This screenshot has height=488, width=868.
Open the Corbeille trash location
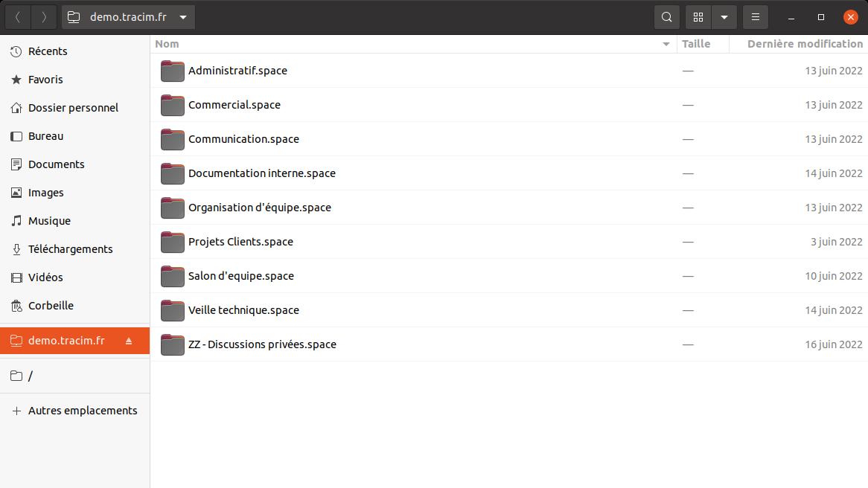(51, 306)
